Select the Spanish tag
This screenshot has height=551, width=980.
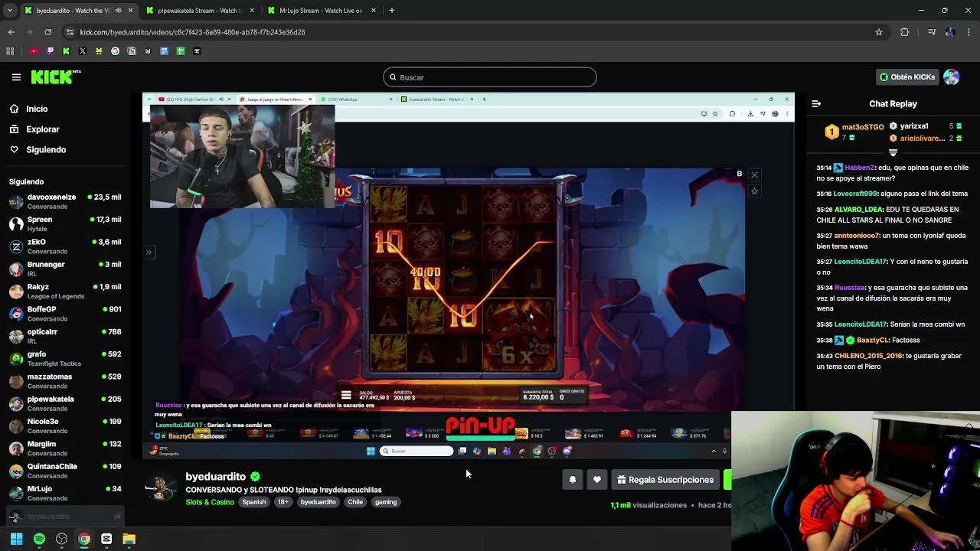254,502
